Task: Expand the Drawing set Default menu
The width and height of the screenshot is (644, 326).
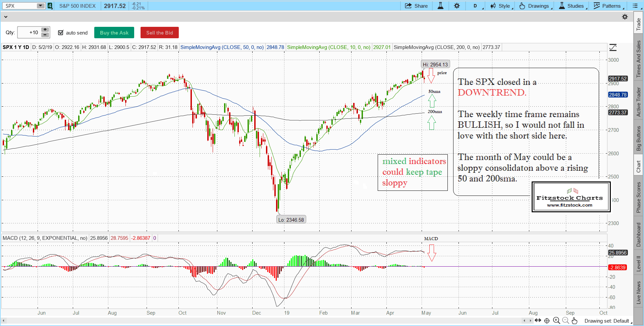Action: coord(607,321)
